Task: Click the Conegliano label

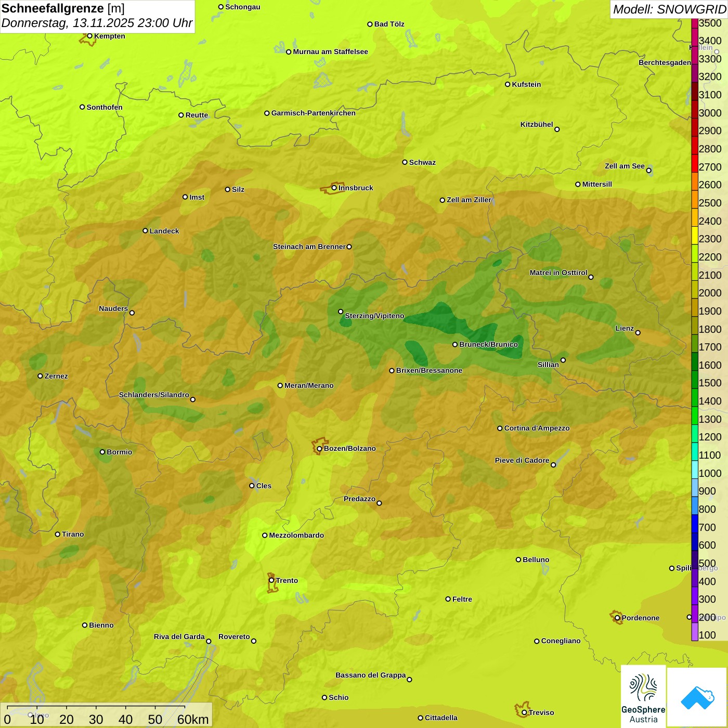Action: 561,641
